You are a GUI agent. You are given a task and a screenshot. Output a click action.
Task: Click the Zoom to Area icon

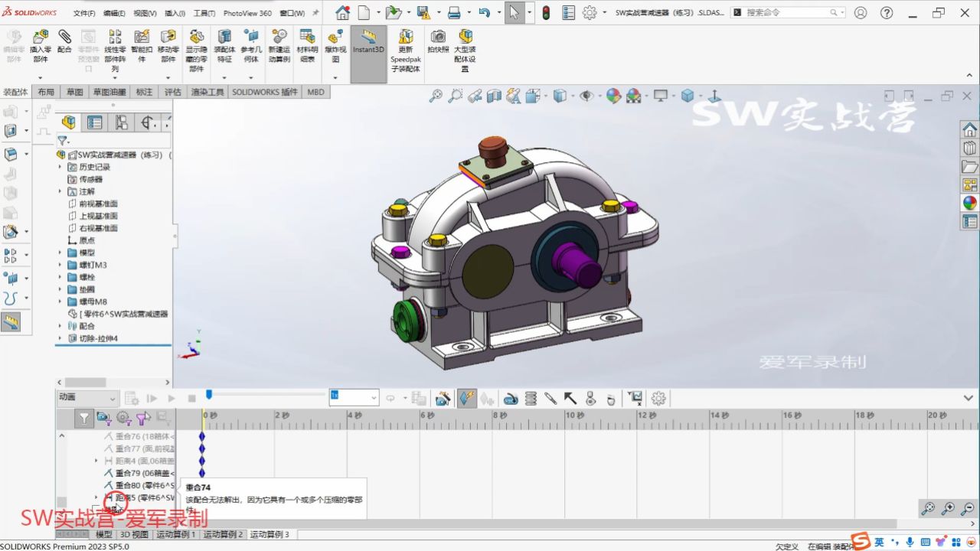(456, 96)
